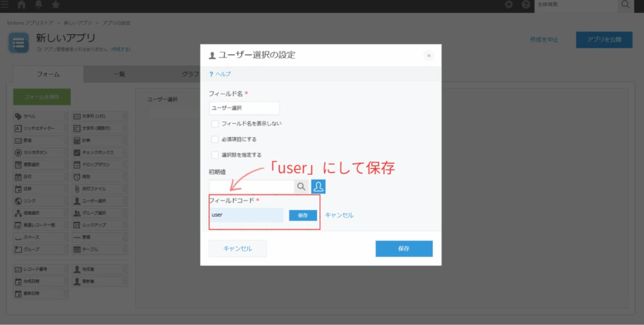644x325 pixels.
Task: Select the 計算 field in palette
Action: point(99,140)
